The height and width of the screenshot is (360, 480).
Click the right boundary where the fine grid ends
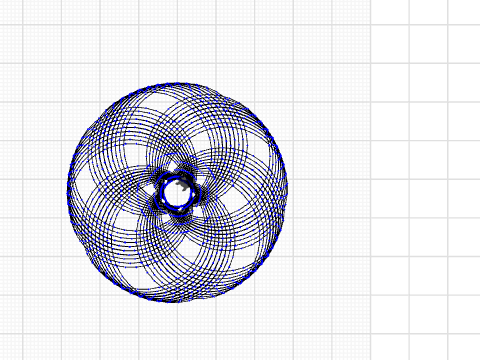pos(371,180)
